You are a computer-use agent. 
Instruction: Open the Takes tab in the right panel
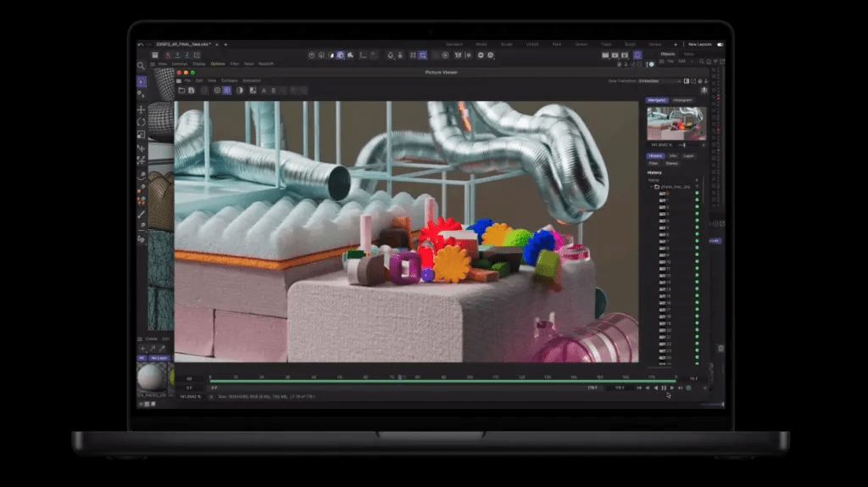coord(688,53)
